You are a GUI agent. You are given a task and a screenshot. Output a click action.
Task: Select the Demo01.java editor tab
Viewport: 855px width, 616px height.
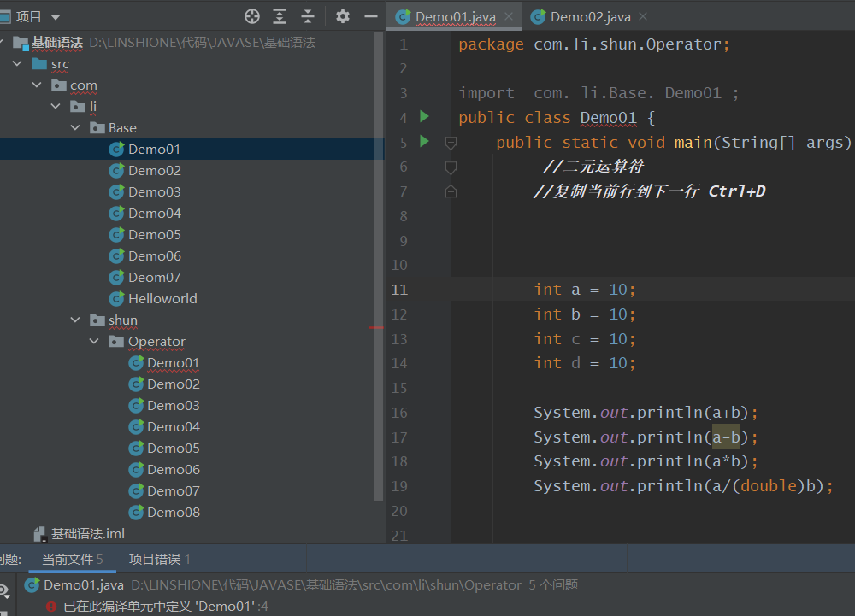[x=455, y=17]
